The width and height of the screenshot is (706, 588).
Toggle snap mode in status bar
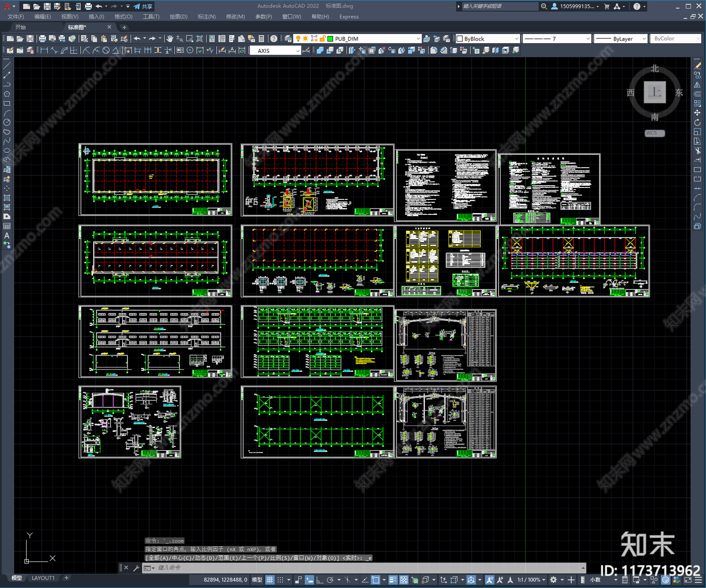click(x=280, y=580)
